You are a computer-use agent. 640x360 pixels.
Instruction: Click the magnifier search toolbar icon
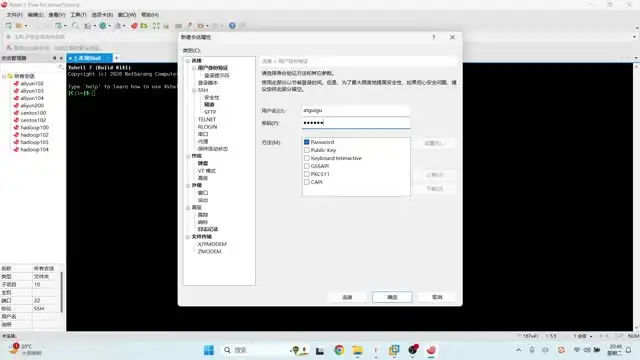click(x=76, y=26)
